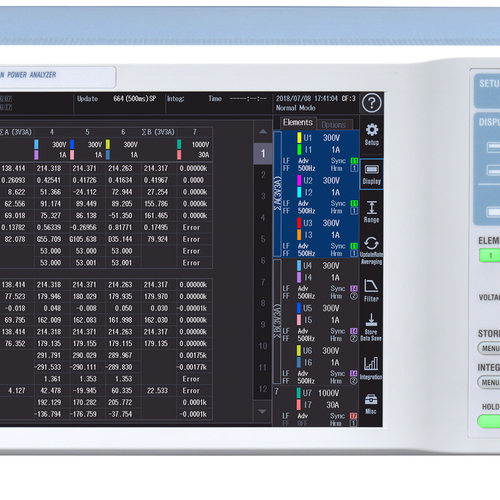Screen dimensions: 500x500
Task: Select the U4 300V voltage range entry
Action: (319, 266)
